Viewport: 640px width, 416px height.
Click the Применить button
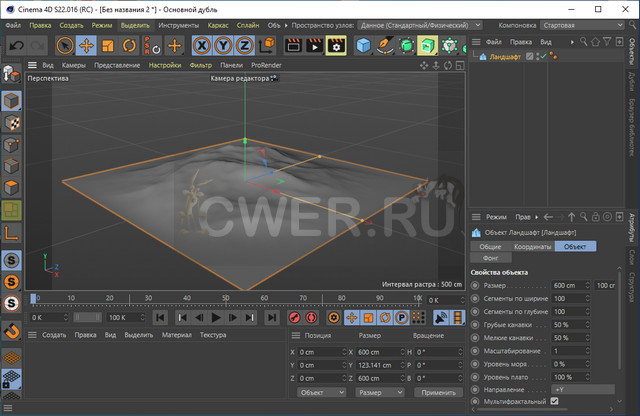point(437,393)
